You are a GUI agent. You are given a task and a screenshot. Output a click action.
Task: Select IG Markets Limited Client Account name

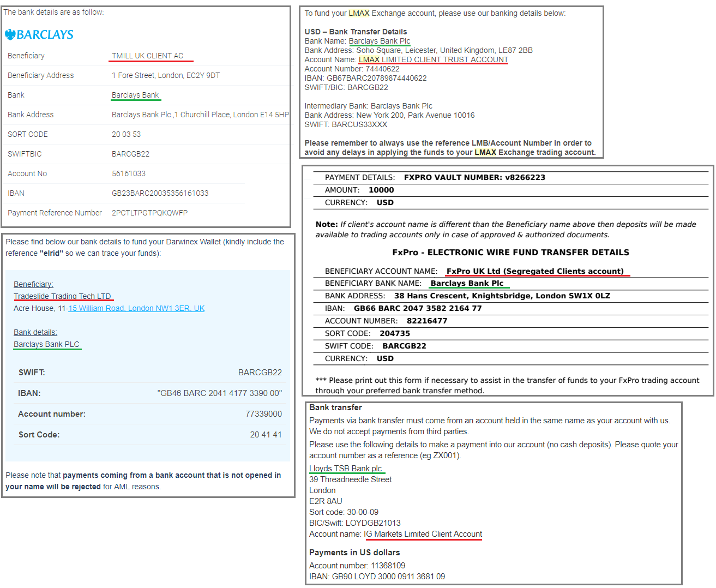click(423, 534)
